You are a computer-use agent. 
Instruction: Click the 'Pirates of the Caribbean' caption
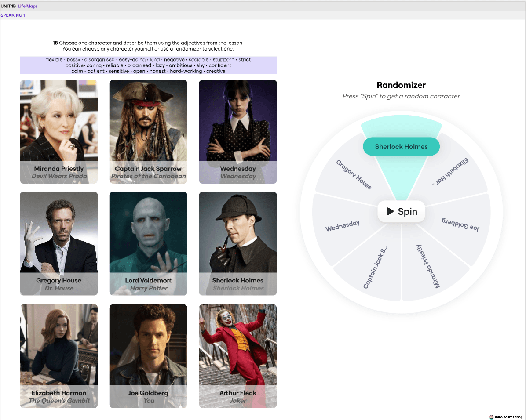point(148,176)
